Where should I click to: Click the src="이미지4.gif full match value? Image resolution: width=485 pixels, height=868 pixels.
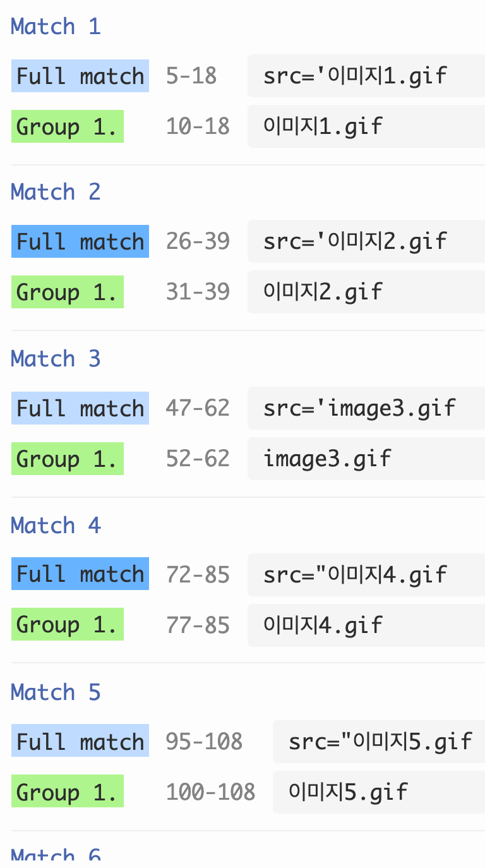[356, 575]
